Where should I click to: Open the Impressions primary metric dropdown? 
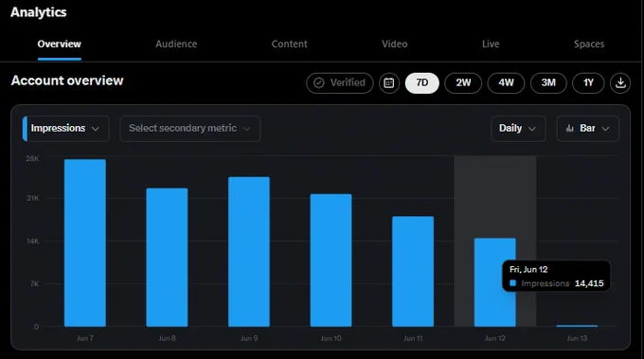pos(65,129)
